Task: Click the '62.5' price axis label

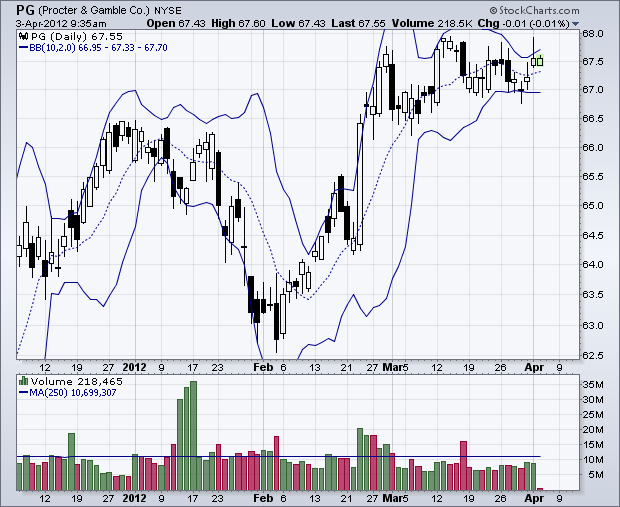Action: [592, 355]
